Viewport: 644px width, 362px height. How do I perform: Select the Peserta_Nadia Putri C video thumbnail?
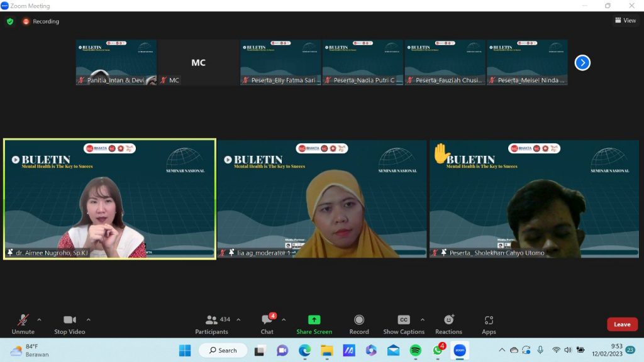point(363,62)
